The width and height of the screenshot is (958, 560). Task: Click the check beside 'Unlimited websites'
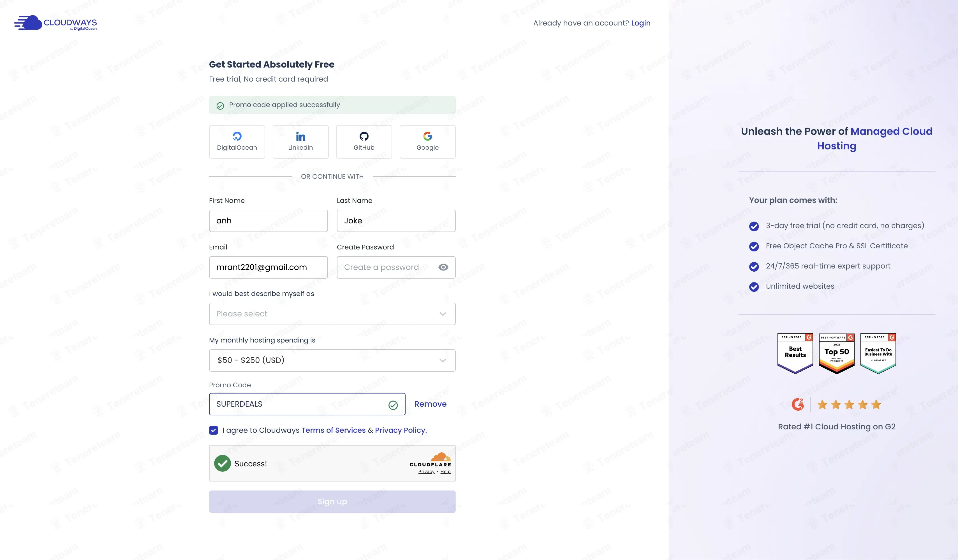(754, 287)
